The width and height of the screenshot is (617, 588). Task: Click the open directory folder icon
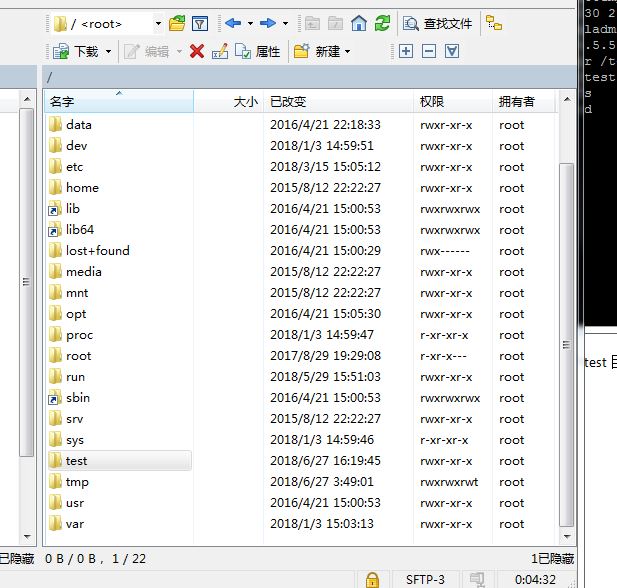pos(177,23)
